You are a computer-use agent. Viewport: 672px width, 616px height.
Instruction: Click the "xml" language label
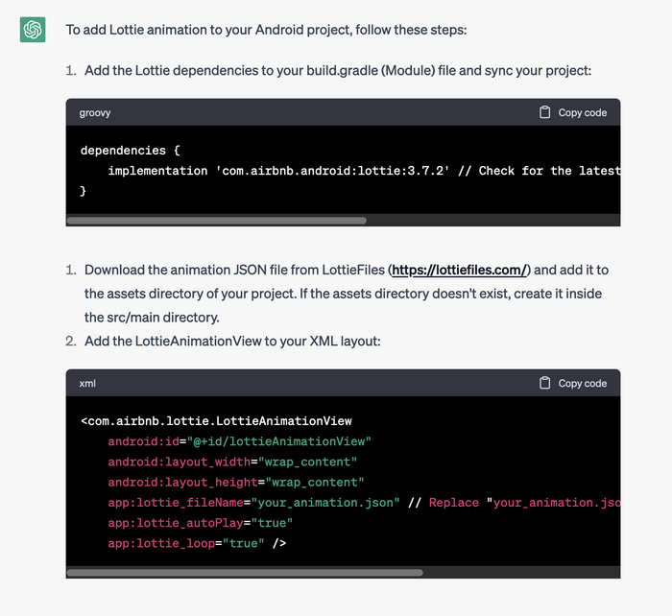click(x=87, y=383)
